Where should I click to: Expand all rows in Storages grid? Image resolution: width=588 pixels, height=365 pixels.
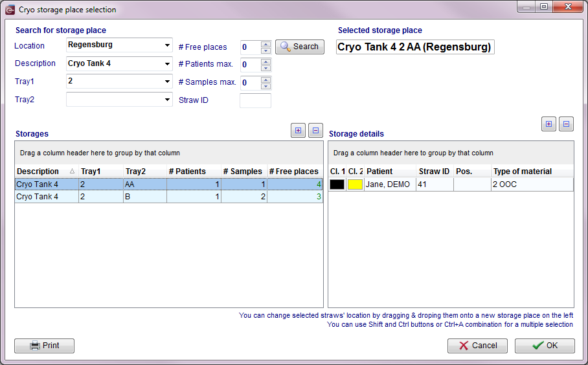[298, 131]
